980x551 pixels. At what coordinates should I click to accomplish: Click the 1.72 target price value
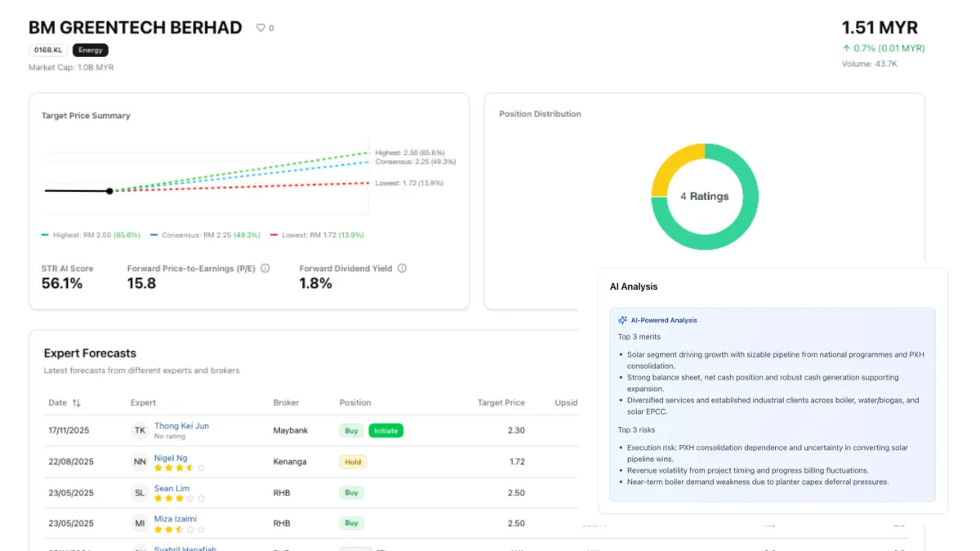tap(517, 461)
